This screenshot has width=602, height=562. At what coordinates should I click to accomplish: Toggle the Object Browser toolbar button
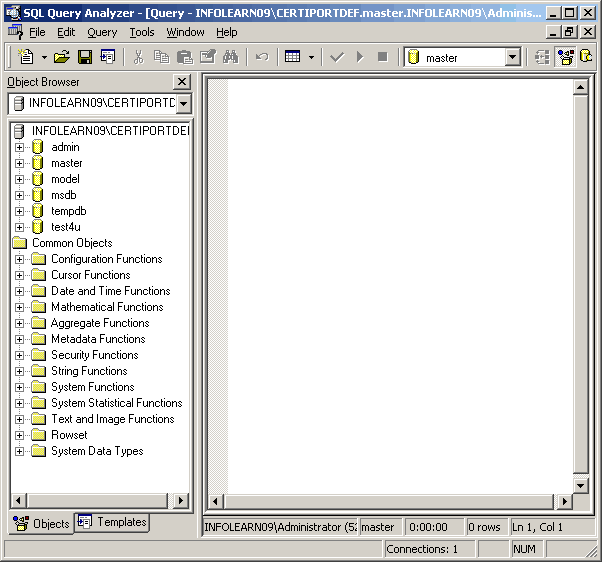[566, 57]
